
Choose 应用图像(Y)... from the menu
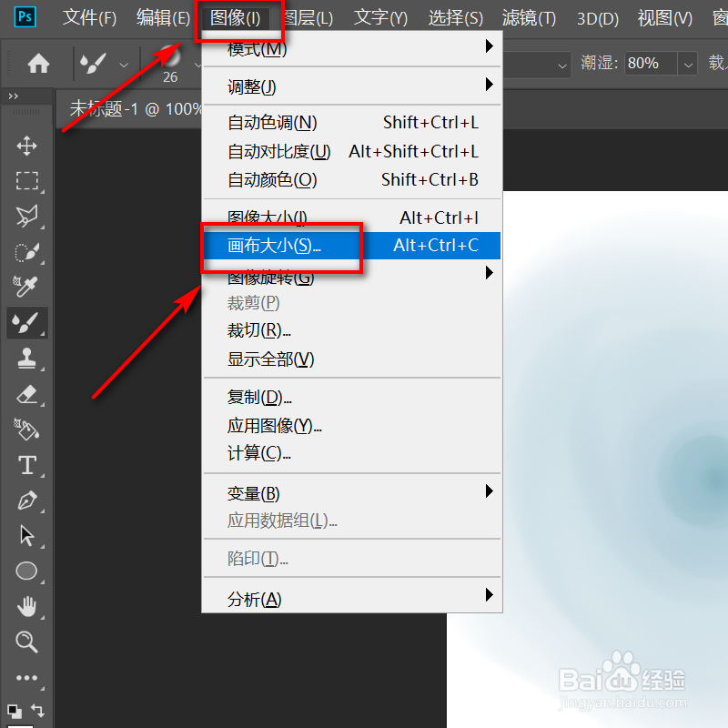click(353, 425)
